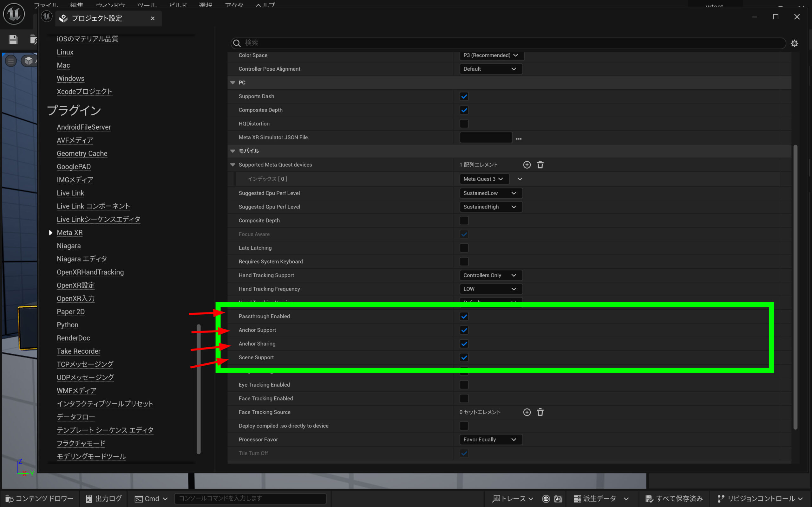Image resolution: width=812 pixels, height=507 pixels.
Task: Toggle Eye Tracking Enabled checkbox
Action: pyautogui.click(x=464, y=385)
